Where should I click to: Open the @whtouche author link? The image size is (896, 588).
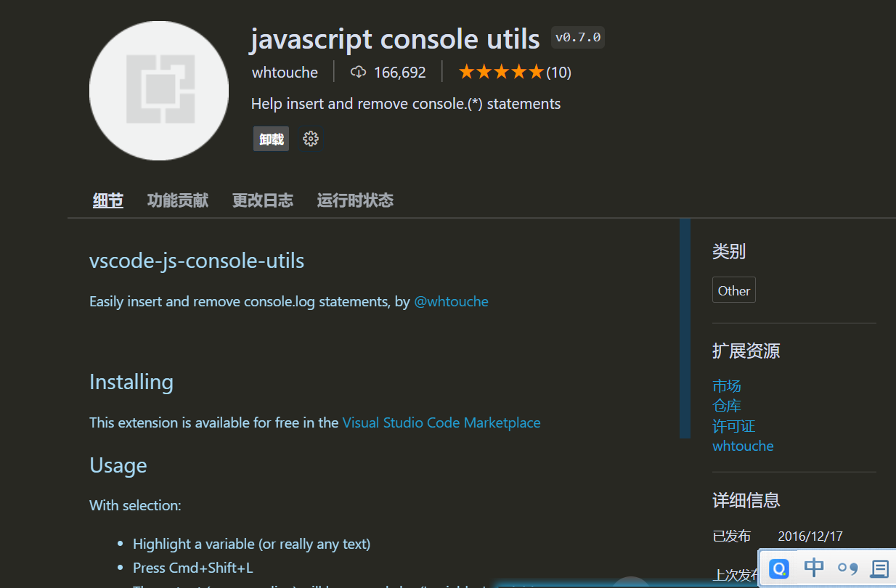(x=451, y=301)
